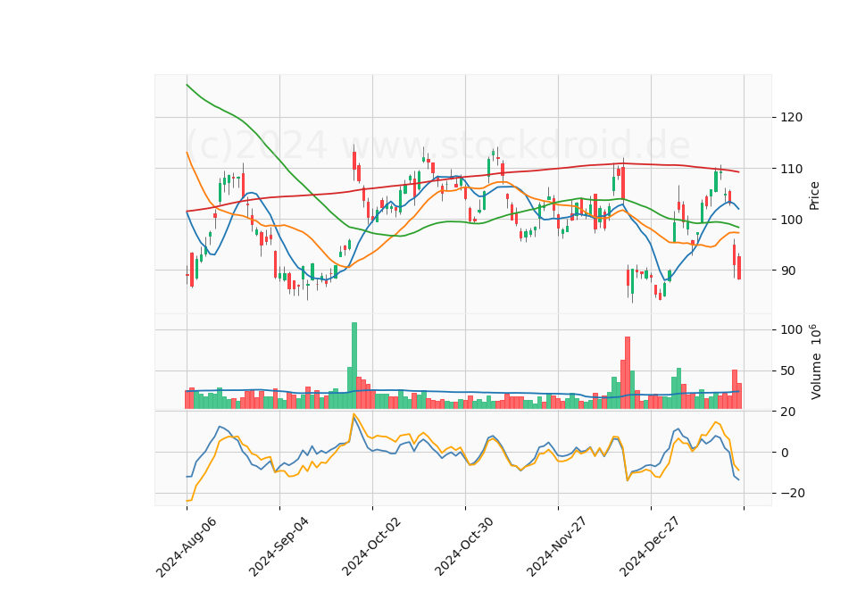
Task: Click the 2024-Nov-27 date label
Action: click(x=556, y=546)
